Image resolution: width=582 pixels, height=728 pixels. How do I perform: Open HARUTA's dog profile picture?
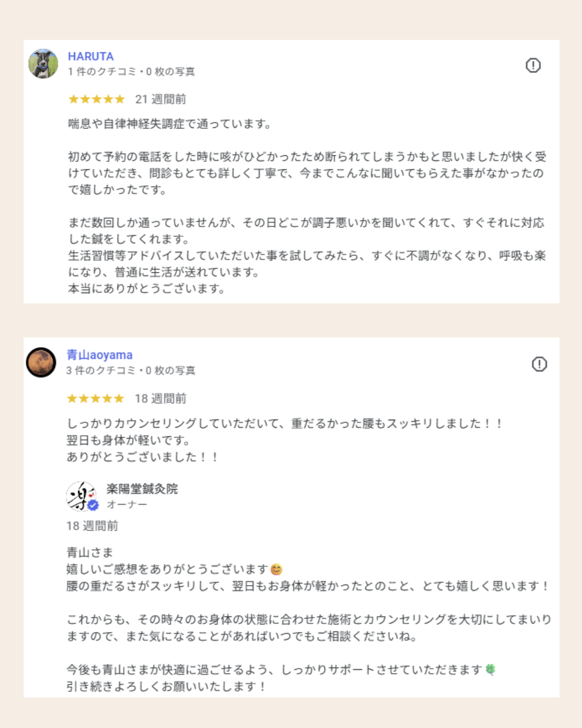tap(43, 64)
